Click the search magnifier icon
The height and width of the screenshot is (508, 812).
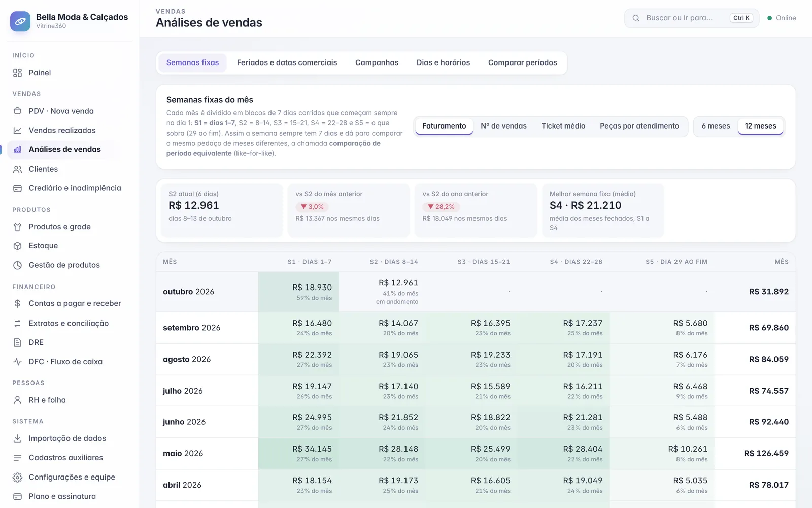[x=636, y=18]
